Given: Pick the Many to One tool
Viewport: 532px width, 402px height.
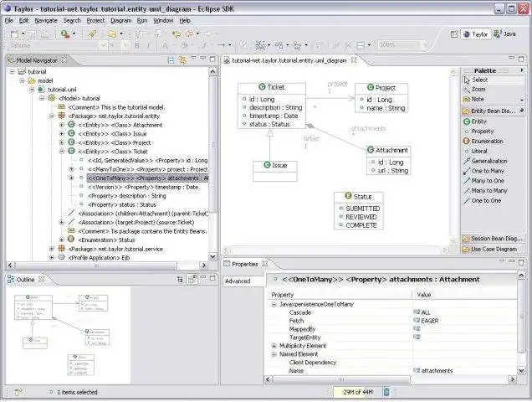Looking at the screenshot, I should (x=488, y=181).
